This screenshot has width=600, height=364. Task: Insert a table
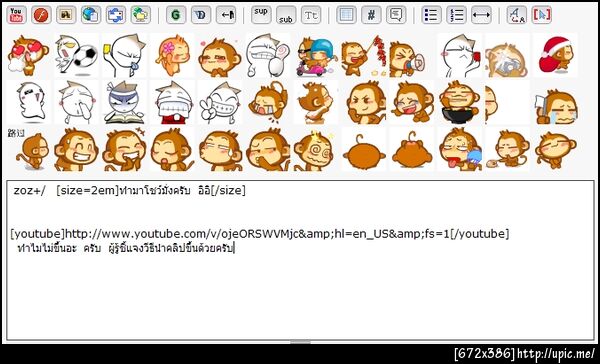click(346, 15)
